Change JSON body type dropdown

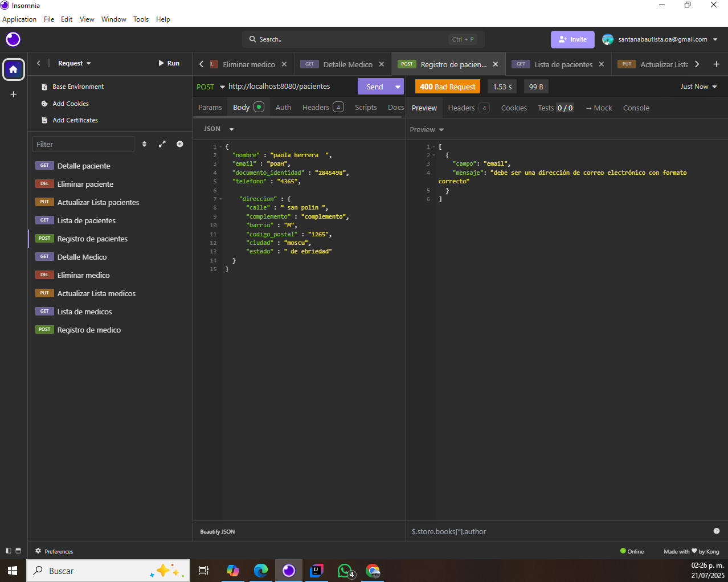(x=219, y=129)
